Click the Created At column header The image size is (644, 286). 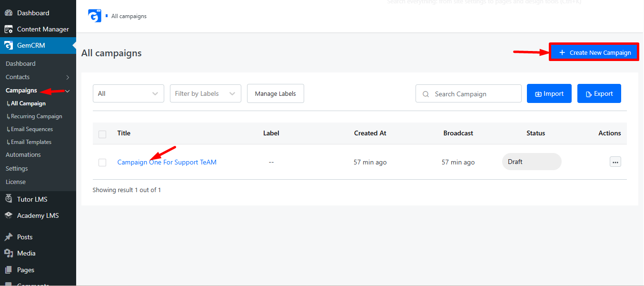coord(370,133)
